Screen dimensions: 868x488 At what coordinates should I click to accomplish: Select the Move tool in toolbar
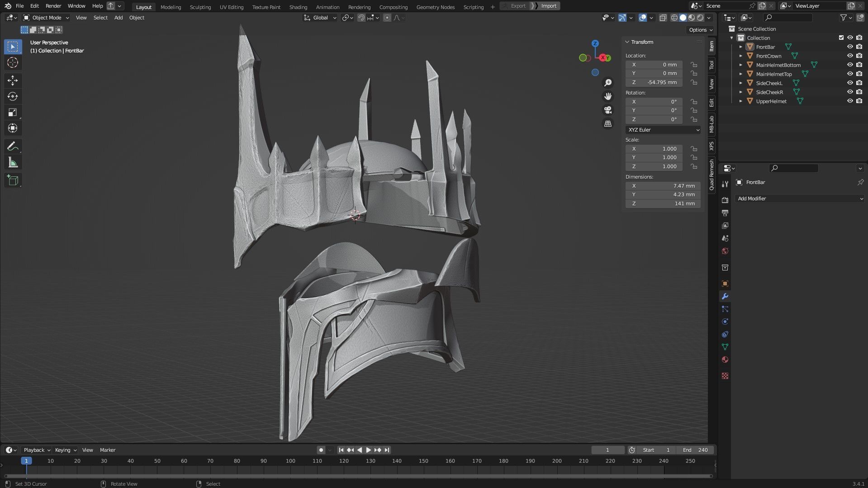coord(13,81)
